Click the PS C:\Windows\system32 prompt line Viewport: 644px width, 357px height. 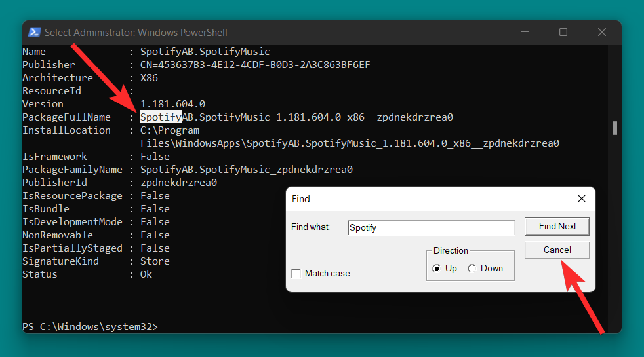point(90,326)
